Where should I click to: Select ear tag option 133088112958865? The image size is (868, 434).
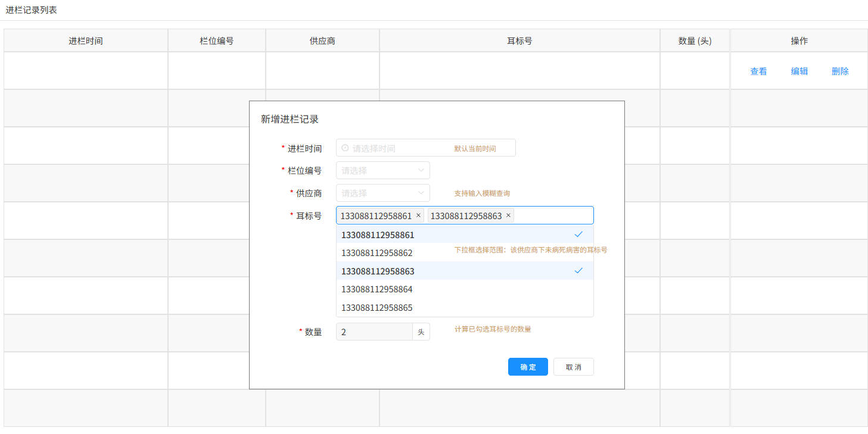[465, 307]
